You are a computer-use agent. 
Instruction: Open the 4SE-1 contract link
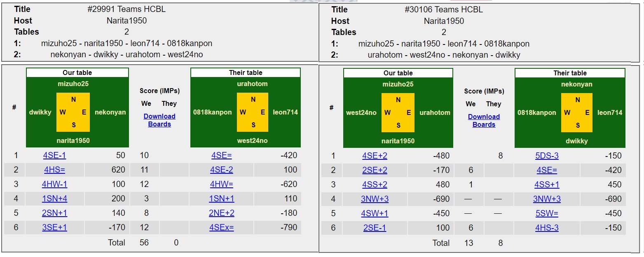tap(54, 156)
